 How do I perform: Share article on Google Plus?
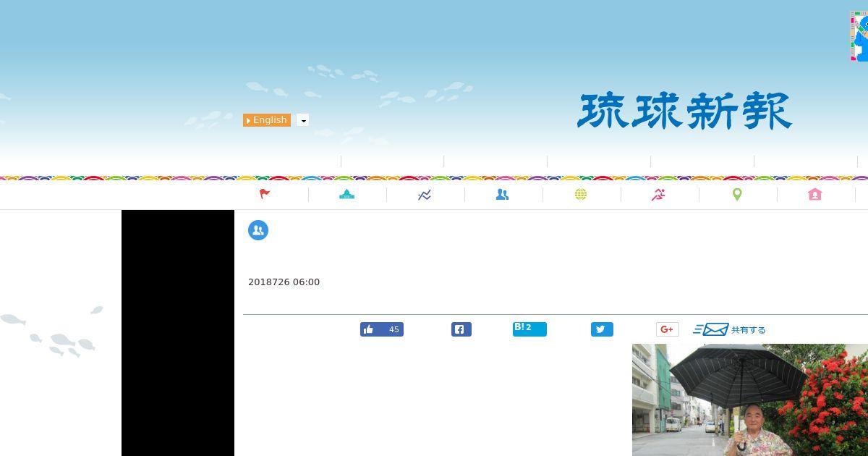668,329
